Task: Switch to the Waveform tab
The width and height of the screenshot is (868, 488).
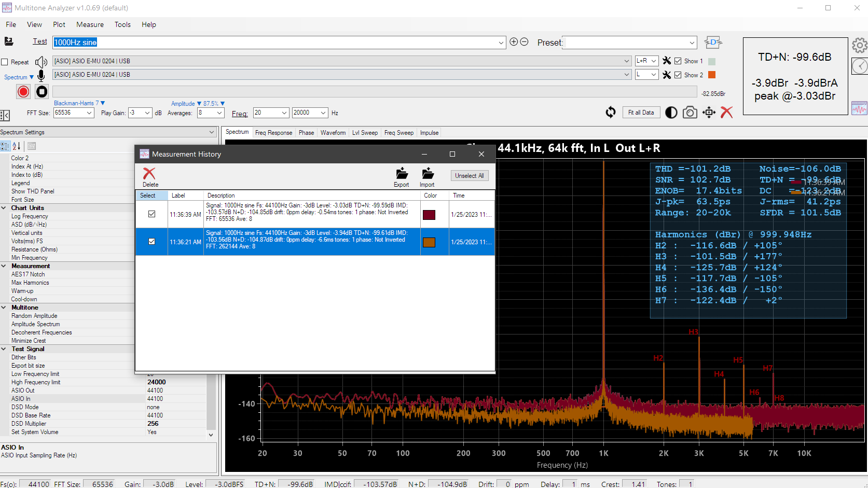Action: point(333,133)
